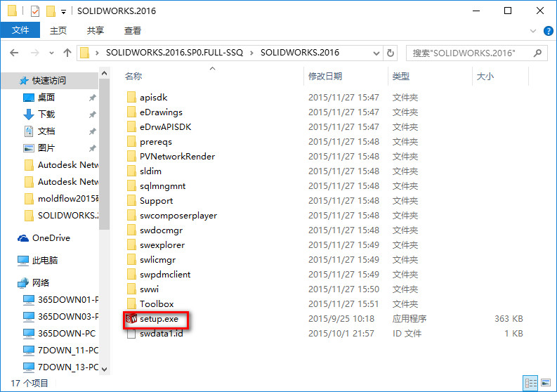Switch to large thumbnails view icon
Viewport: 557px width, 392px height.
(546, 383)
